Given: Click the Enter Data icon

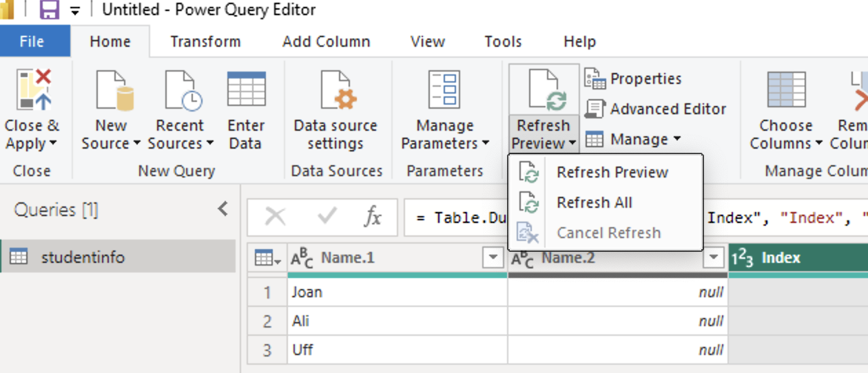Looking at the screenshot, I should coord(246,89).
